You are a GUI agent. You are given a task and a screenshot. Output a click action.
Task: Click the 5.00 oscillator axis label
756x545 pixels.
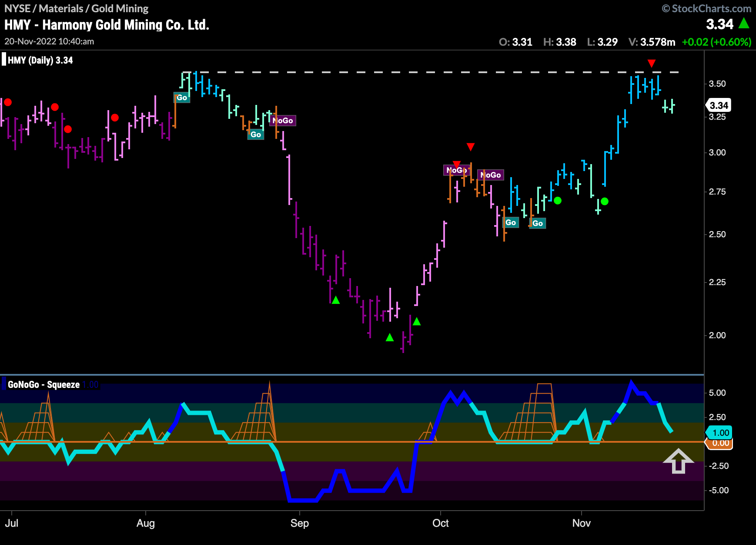717,393
